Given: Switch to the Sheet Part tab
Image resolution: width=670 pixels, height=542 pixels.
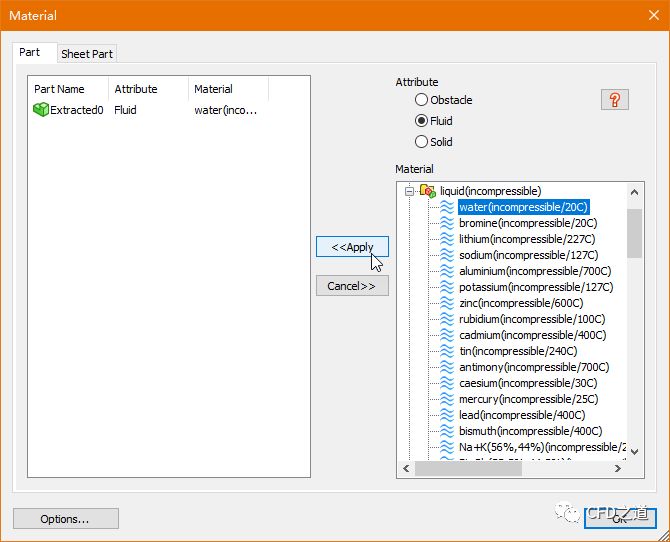Looking at the screenshot, I should (x=87, y=54).
